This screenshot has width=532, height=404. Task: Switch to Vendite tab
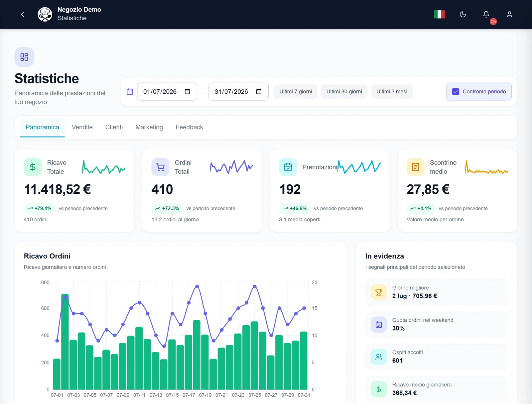(82, 127)
